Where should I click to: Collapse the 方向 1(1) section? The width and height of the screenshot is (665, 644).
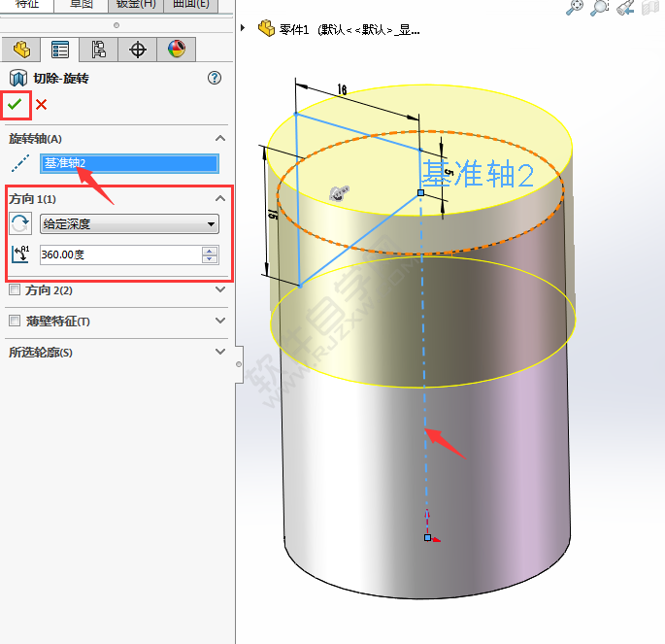(x=220, y=198)
